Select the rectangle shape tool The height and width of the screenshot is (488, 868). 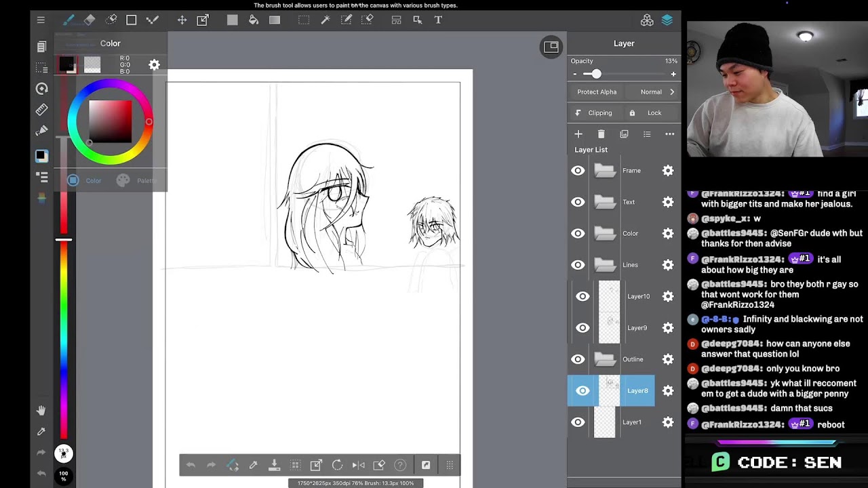(132, 20)
